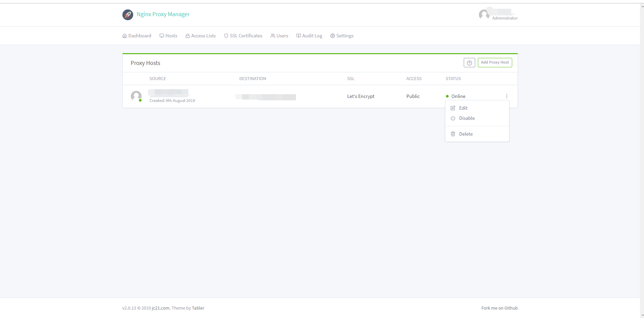Viewport: 644px width, 318px height.
Task: Click the Public access cell
Action: (413, 96)
